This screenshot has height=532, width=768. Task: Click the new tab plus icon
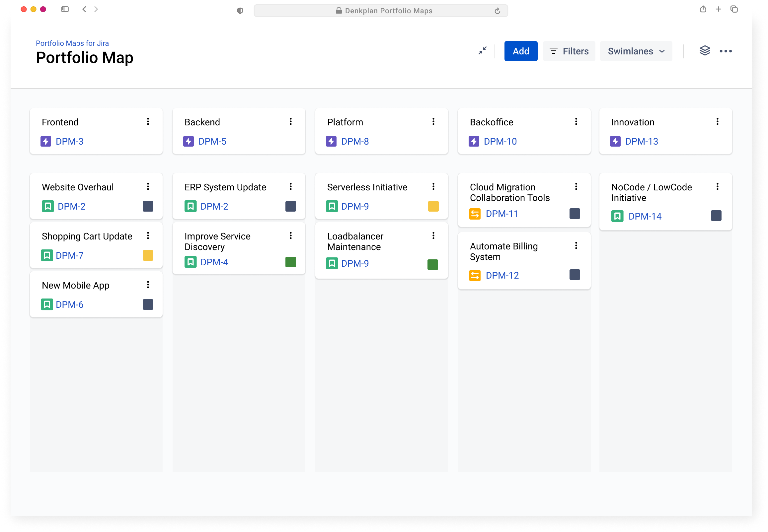click(719, 9)
